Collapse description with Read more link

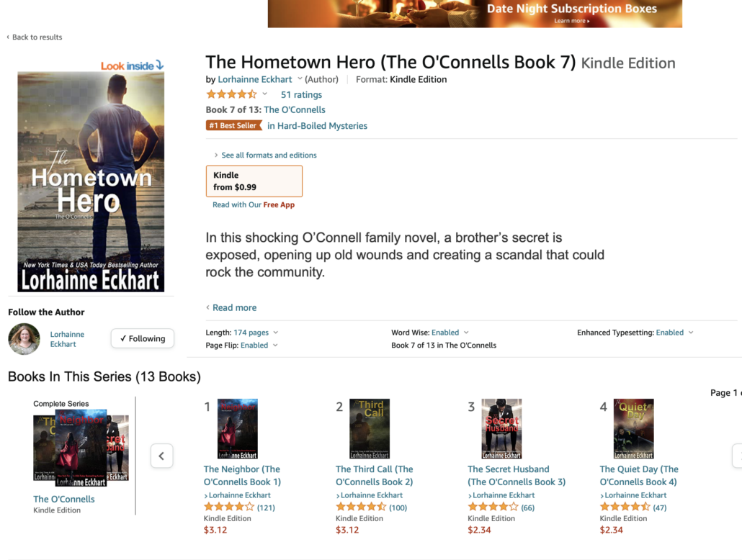pos(231,307)
